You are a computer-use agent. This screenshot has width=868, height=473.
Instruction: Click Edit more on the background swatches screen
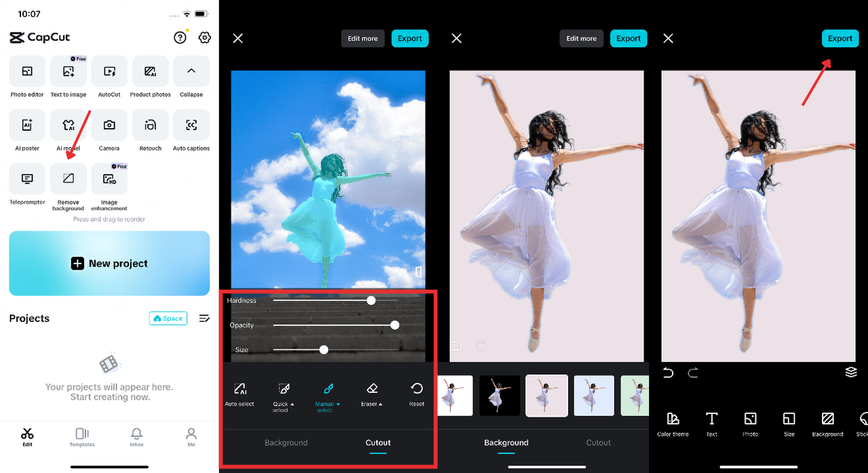click(x=581, y=39)
